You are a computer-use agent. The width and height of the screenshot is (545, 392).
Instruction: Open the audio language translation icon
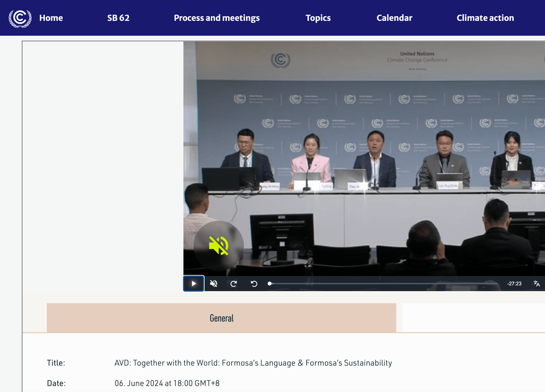tap(536, 283)
